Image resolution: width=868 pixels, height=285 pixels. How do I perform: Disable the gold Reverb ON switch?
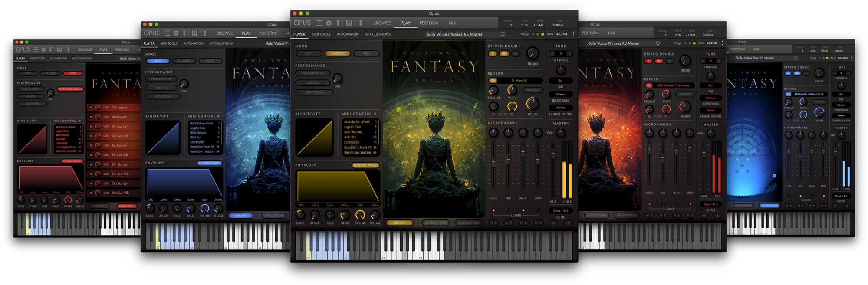pyautogui.click(x=493, y=81)
